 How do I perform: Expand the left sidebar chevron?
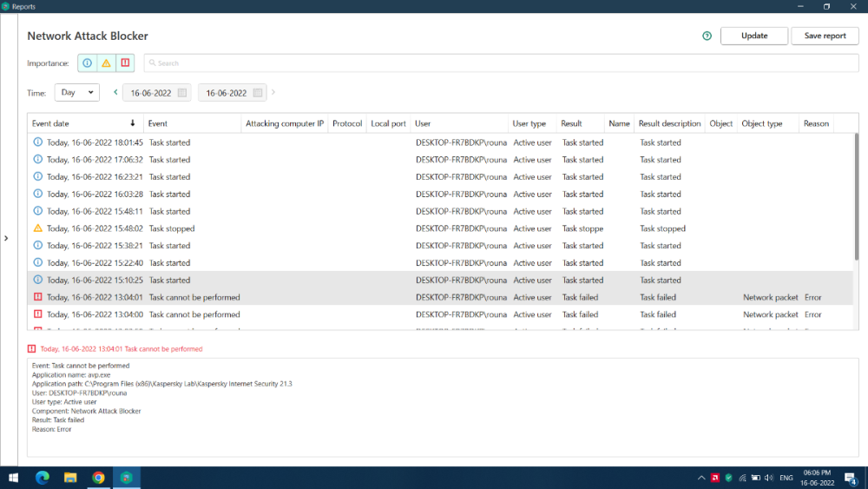coord(6,238)
